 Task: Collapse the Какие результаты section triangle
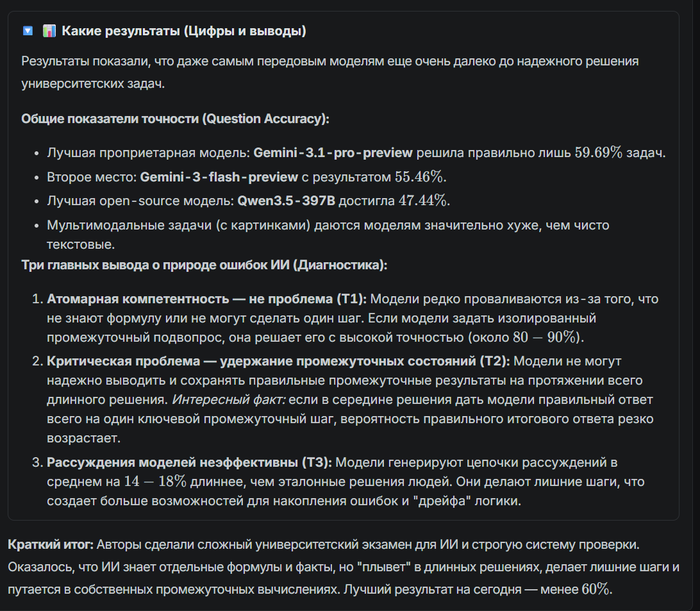coord(28,31)
